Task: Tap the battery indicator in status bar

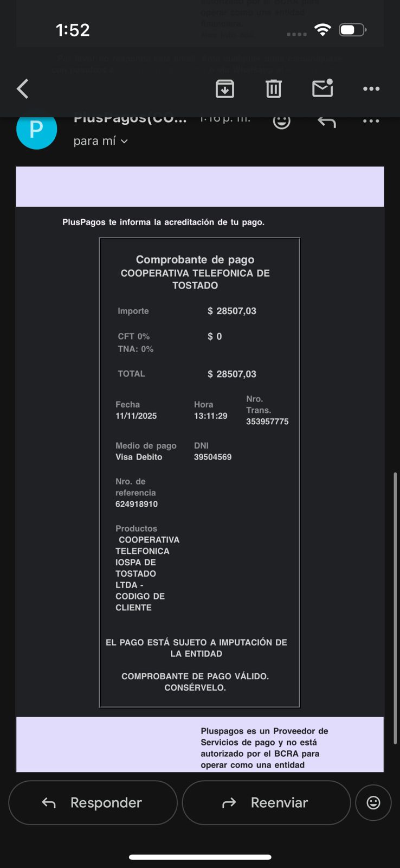Action: coord(352,30)
